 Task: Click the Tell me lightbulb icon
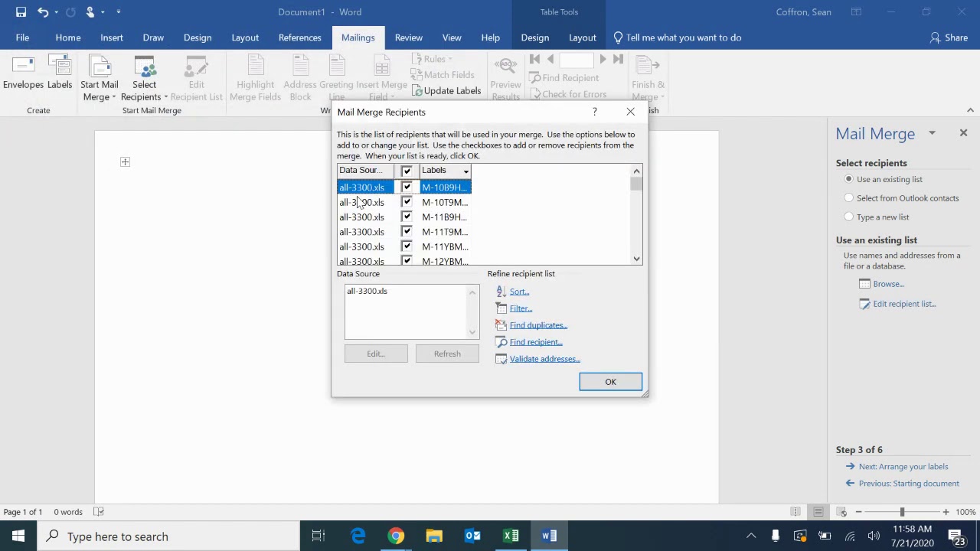coord(618,37)
